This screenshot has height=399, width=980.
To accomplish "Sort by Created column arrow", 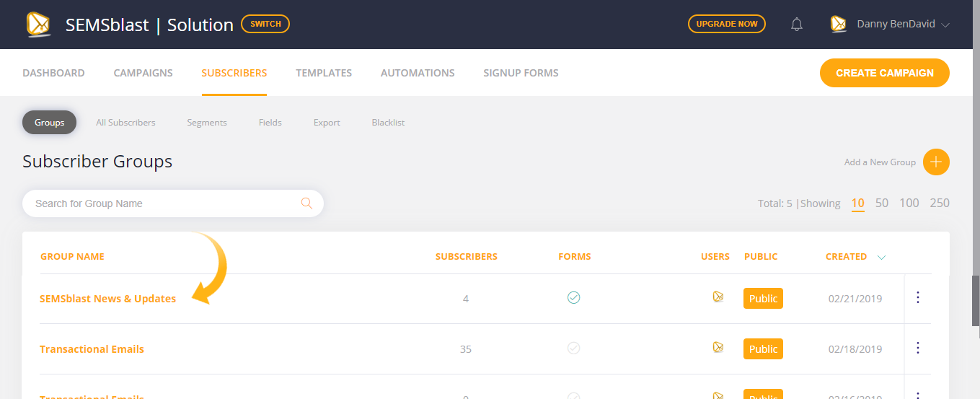I will [881, 257].
